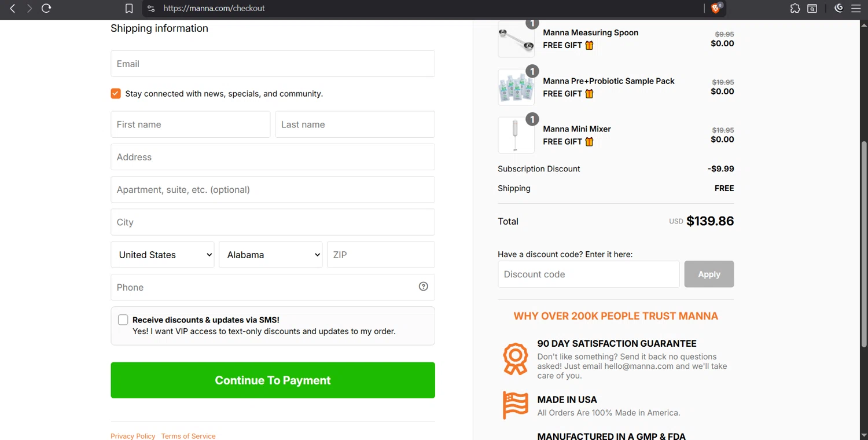Open the Alabama state dropdown
The height and width of the screenshot is (440, 868).
[x=271, y=255]
